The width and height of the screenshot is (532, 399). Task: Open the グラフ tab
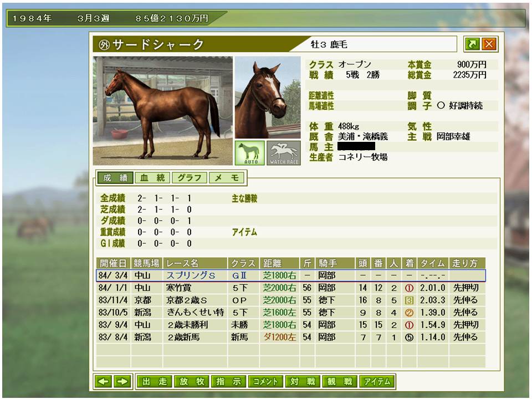190,178
